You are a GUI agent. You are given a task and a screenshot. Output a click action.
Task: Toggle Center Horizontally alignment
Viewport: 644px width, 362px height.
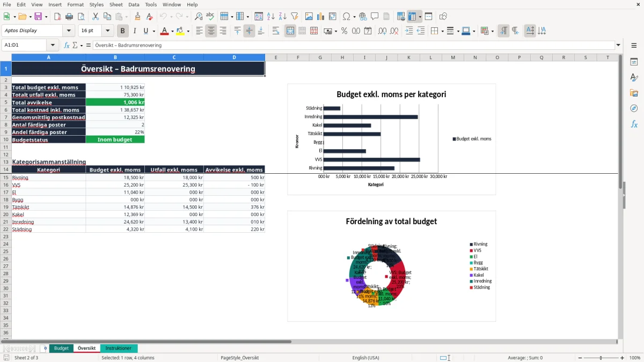[x=211, y=31]
